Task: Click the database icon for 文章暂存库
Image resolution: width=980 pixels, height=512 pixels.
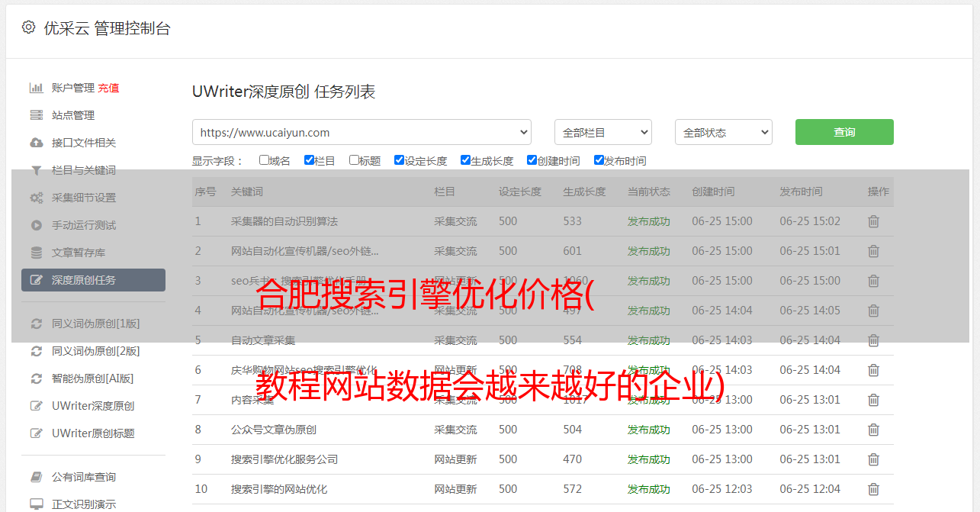Action: point(36,253)
